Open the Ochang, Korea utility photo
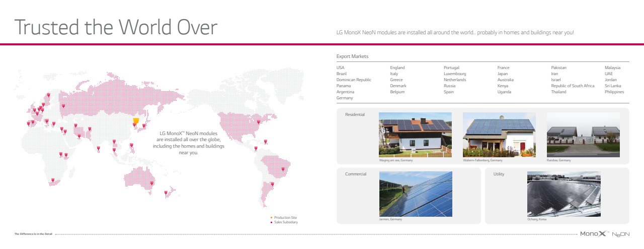The height and width of the screenshot is (249, 644). point(563,194)
